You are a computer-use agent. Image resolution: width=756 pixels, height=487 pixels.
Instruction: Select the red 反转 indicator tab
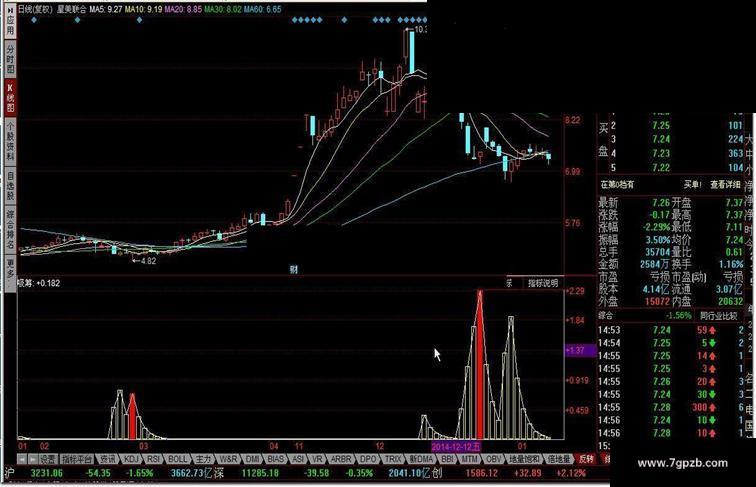(x=586, y=459)
